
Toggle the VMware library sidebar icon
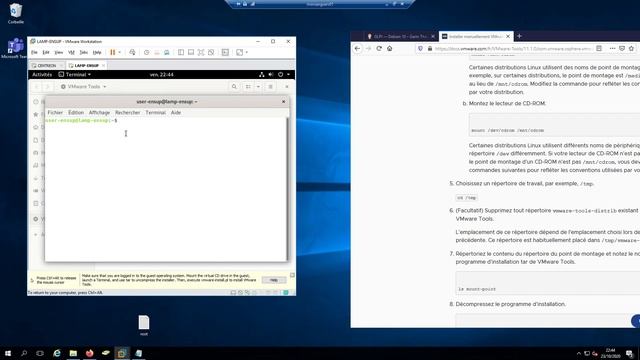(181, 52)
